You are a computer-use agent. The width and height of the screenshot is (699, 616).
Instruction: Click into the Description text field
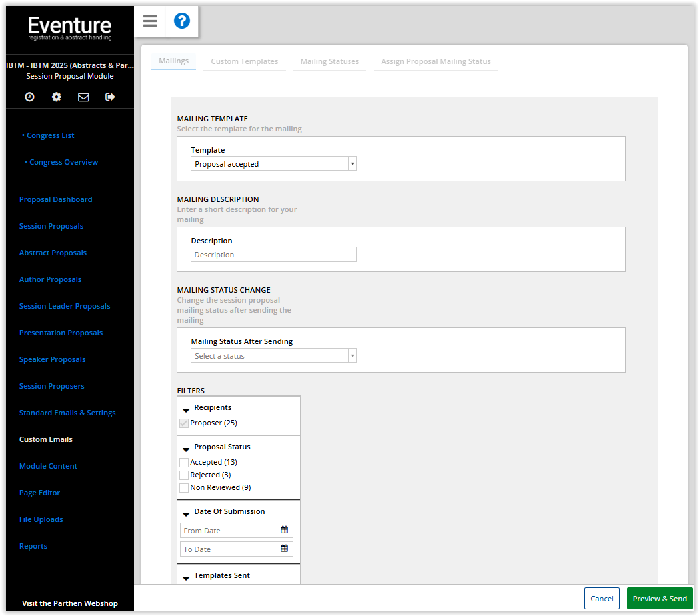tap(273, 255)
